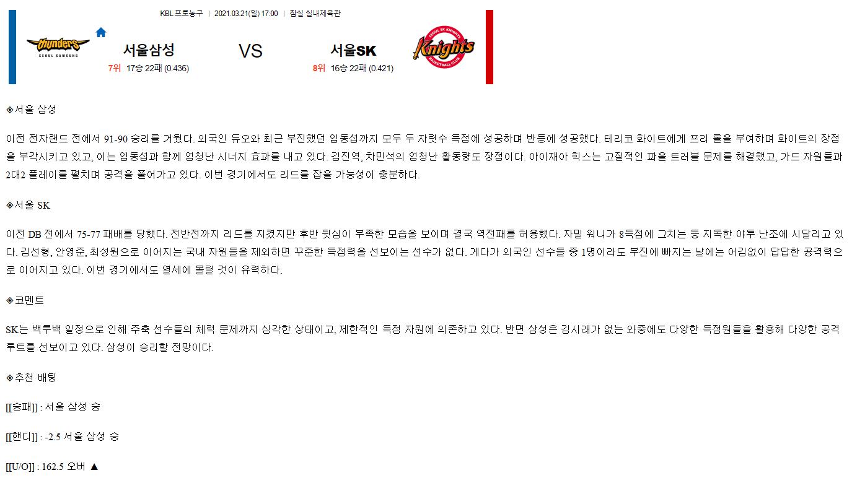Click the match date 2021.03.21(일) 17:00
This screenshot has height=504, width=852.
pos(246,14)
